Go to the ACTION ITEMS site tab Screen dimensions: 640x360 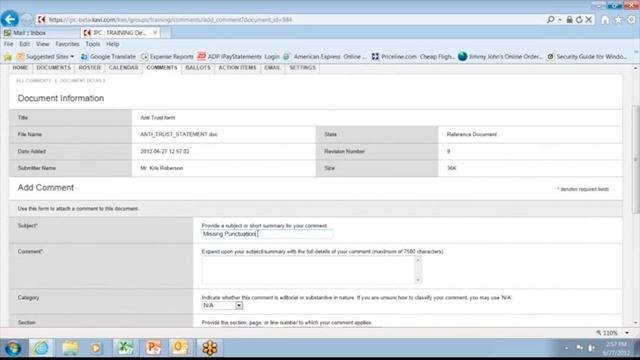click(x=237, y=68)
